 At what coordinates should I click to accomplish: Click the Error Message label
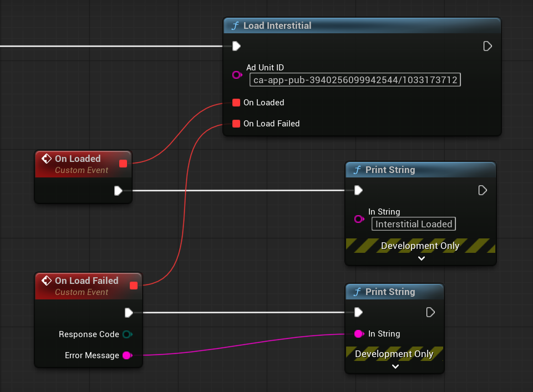point(92,355)
